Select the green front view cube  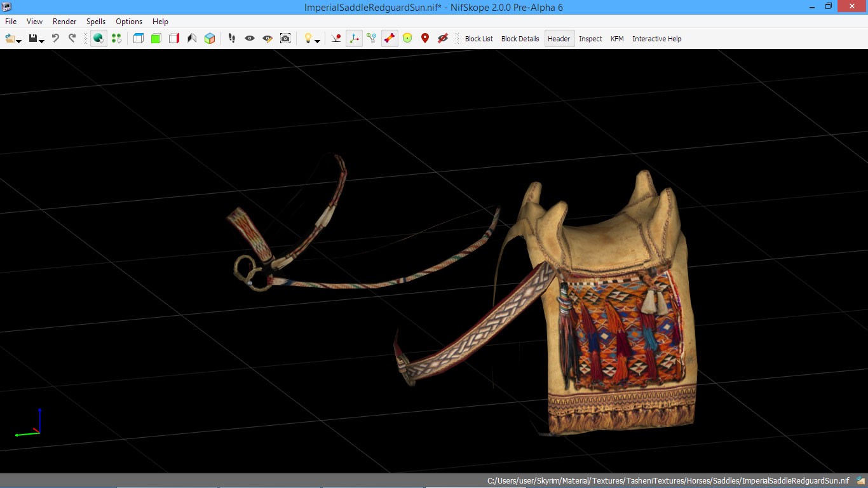156,39
